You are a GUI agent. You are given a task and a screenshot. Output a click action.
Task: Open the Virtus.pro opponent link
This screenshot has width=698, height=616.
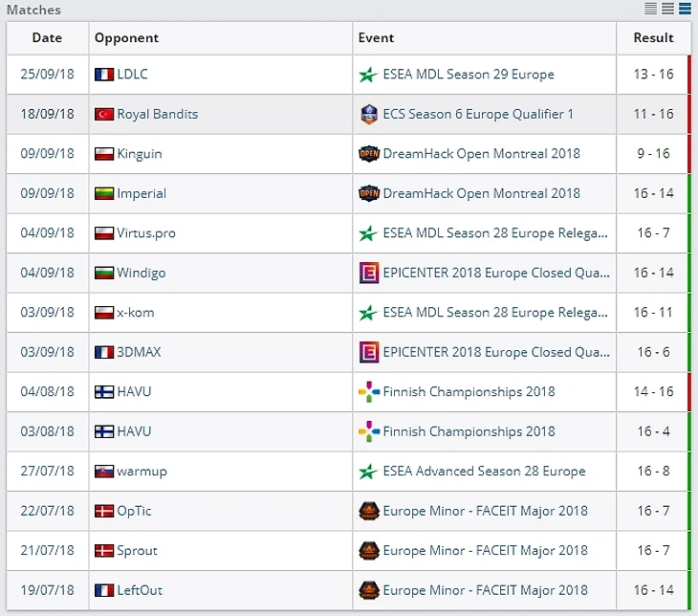pos(146,233)
